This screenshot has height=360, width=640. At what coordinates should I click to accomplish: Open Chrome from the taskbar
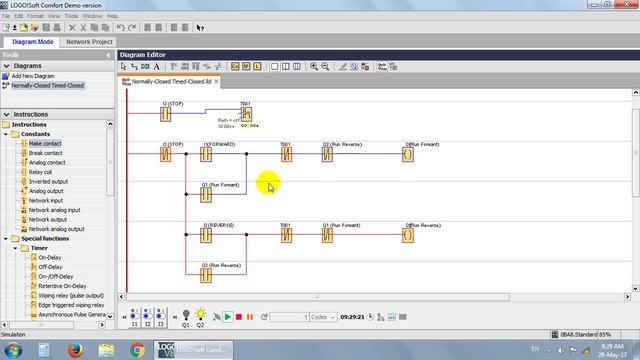coord(138,350)
